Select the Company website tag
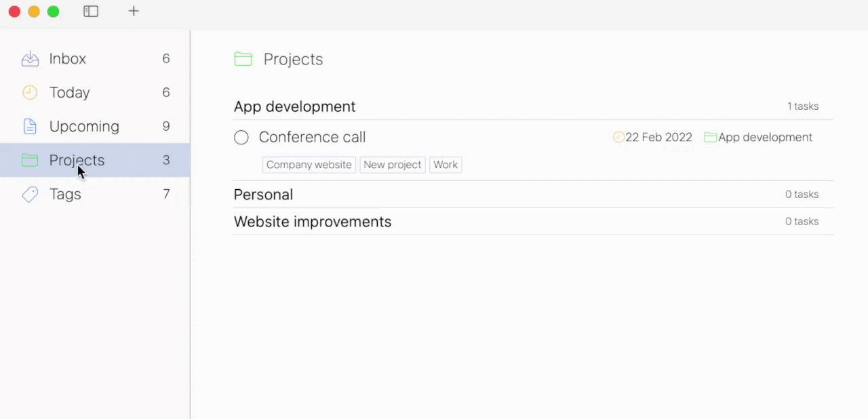This screenshot has height=419, width=868. (309, 165)
